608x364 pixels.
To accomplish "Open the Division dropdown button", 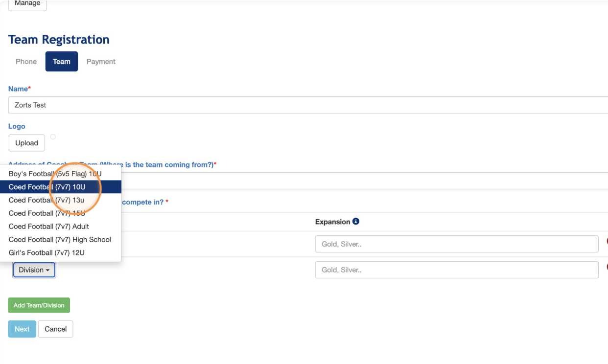I will click(x=34, y=270).
